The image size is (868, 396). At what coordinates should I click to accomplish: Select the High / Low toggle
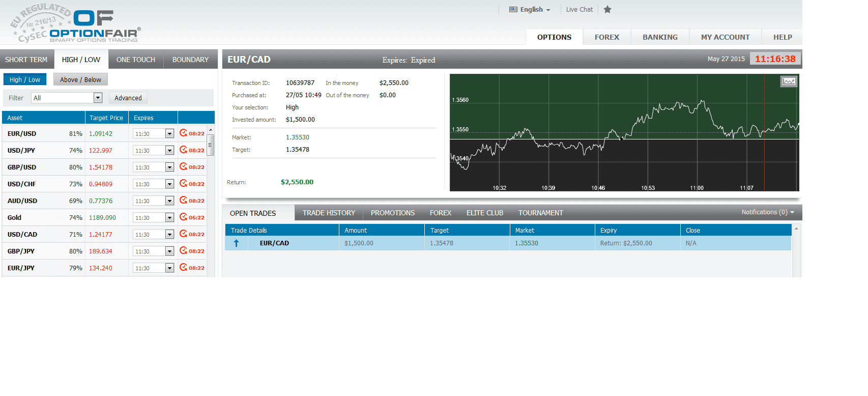[25, 79]
